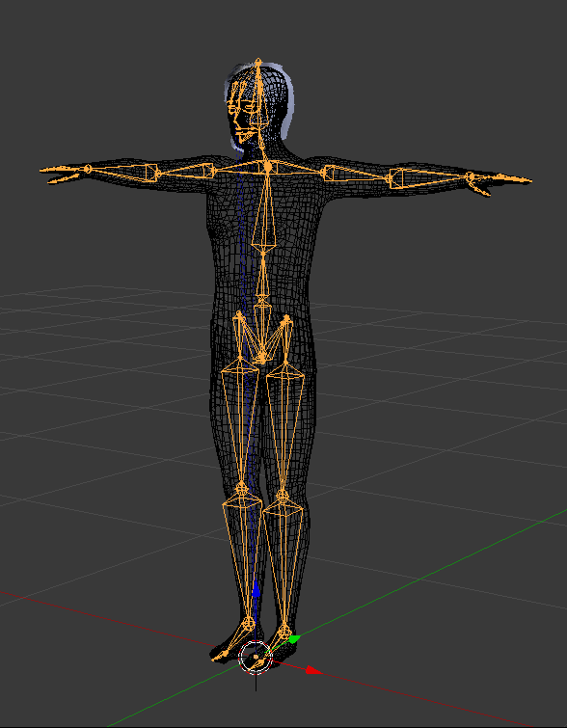Select the character's right hand finger bones
Image resolution: width=567 pixels, height=728 pixels.
(63, 173)
